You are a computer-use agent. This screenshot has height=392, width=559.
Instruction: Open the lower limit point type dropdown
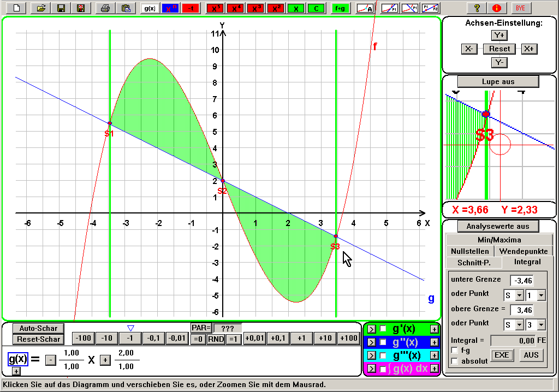tap(519, 295)
